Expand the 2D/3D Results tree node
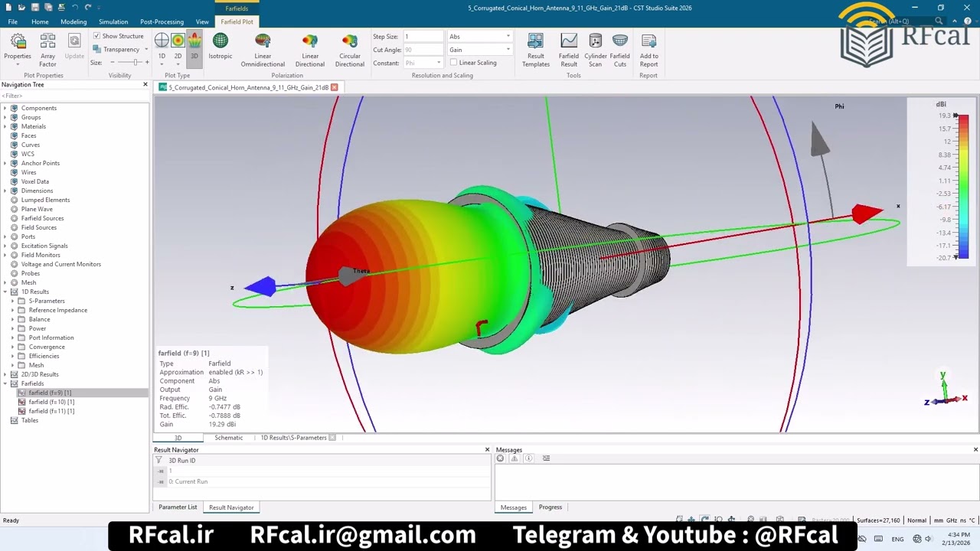Viewport: 980px width, 551px height. coord(5,374)
